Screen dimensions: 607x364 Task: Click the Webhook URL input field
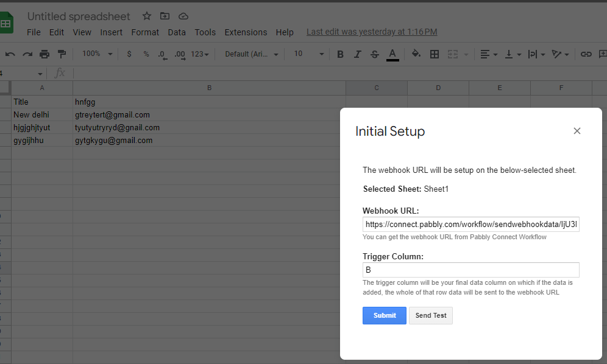(x=470, y=225)
